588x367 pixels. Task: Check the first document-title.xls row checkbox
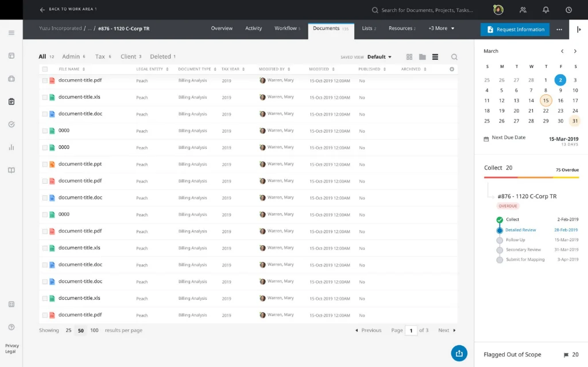pos(45,97)
